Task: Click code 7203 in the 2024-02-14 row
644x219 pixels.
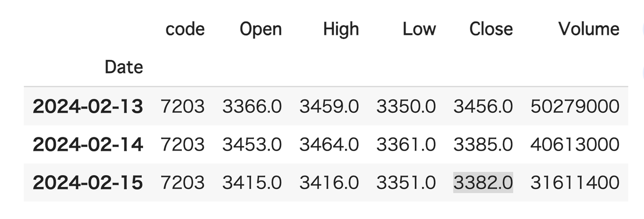Action: click(182, 145)
